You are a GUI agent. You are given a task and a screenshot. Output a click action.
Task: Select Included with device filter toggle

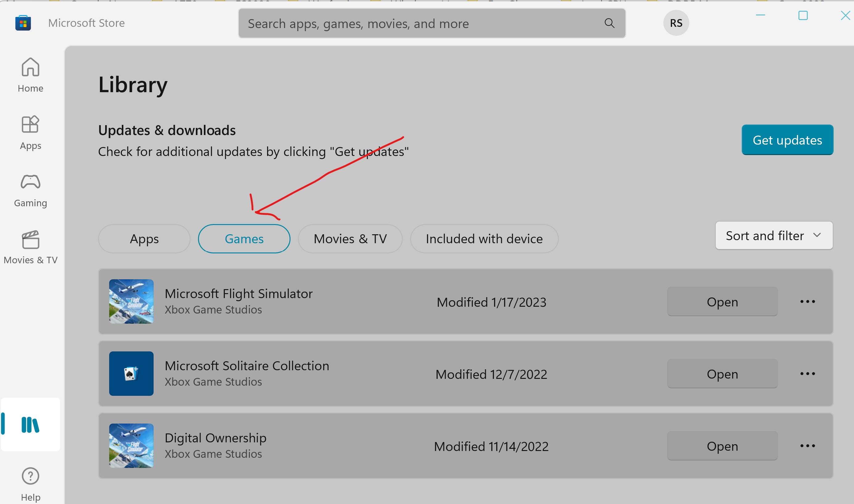point(484,238)
